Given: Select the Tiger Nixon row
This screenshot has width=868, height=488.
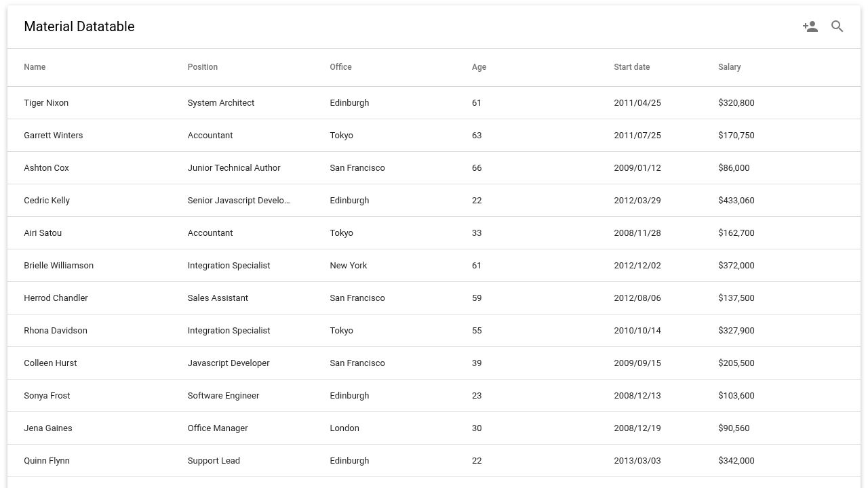Looking at the screenshot, I should tap(434, 103).
